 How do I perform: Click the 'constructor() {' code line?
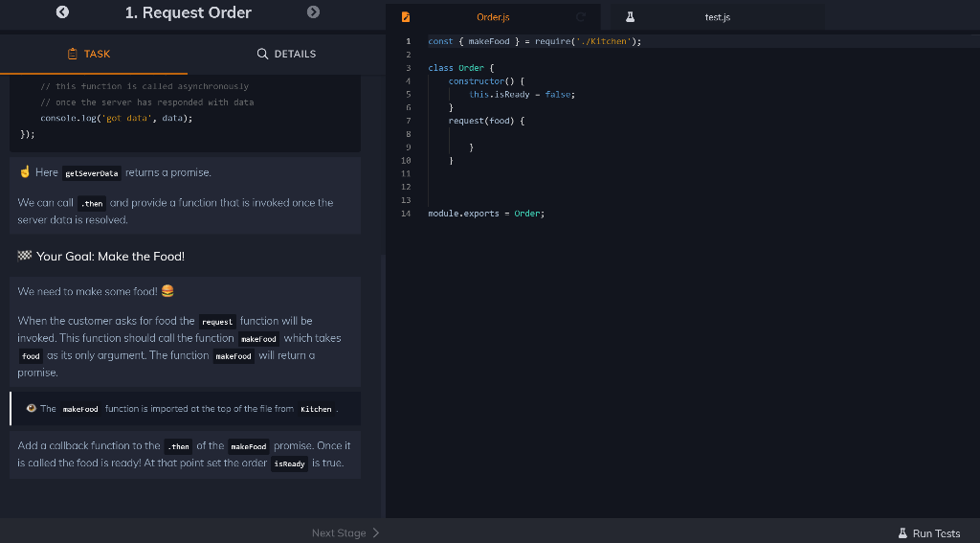(x=486, y=81)
